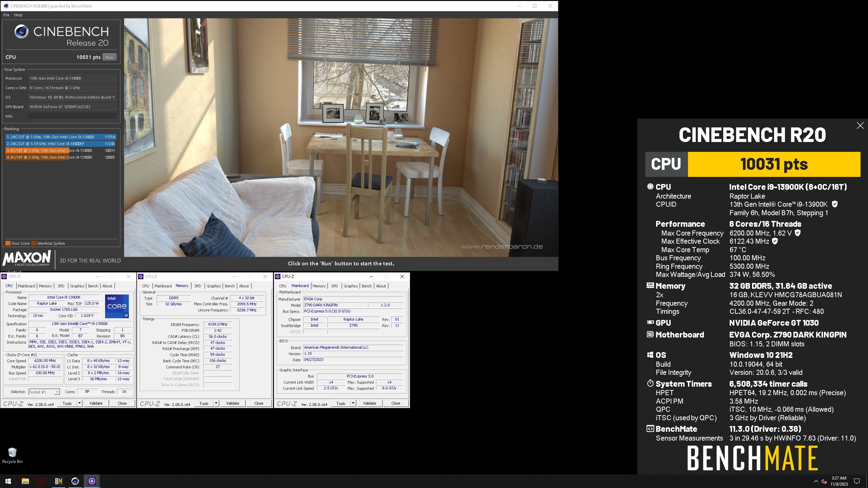
Task: Close the BenchMate result panel with X
Action: pos(860,126)
